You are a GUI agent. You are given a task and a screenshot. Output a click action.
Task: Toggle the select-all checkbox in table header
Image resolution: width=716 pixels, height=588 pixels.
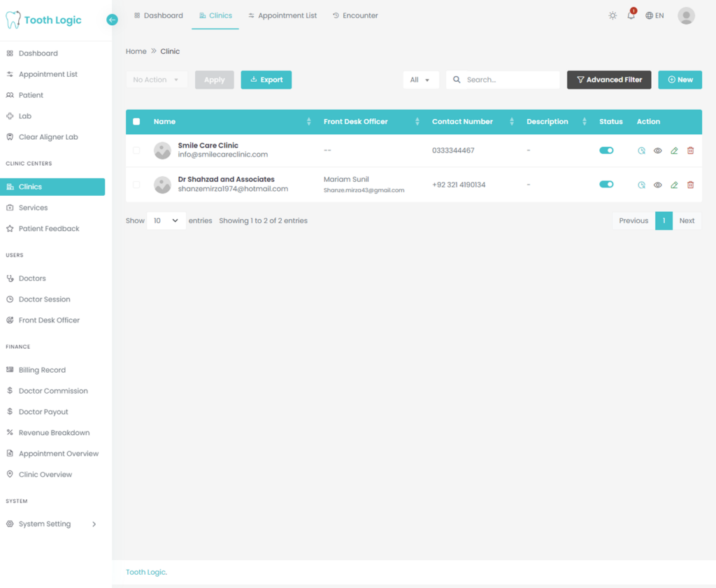pyautogui.click(x=136, y=122)
